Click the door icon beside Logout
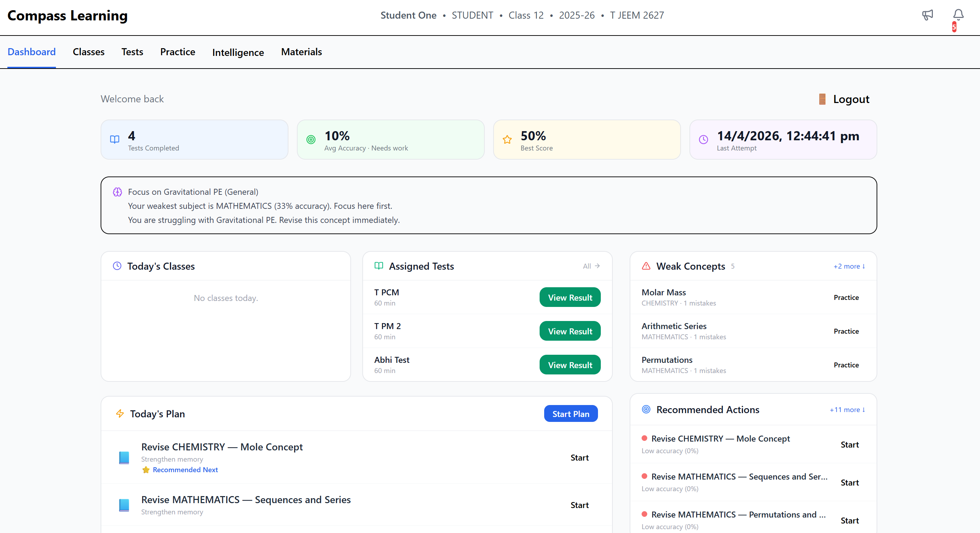This screenshot has width=980, height=533. pyautogui.click(x=822, y=99)
